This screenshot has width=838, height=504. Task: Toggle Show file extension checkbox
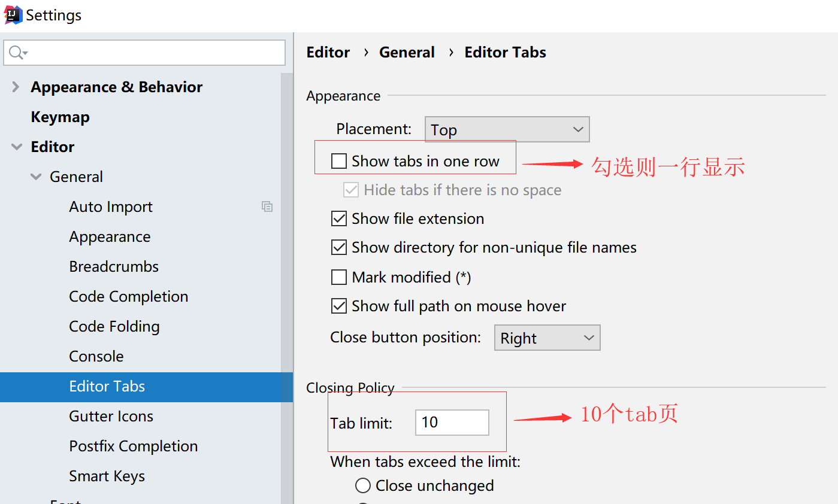pos(339,218)
